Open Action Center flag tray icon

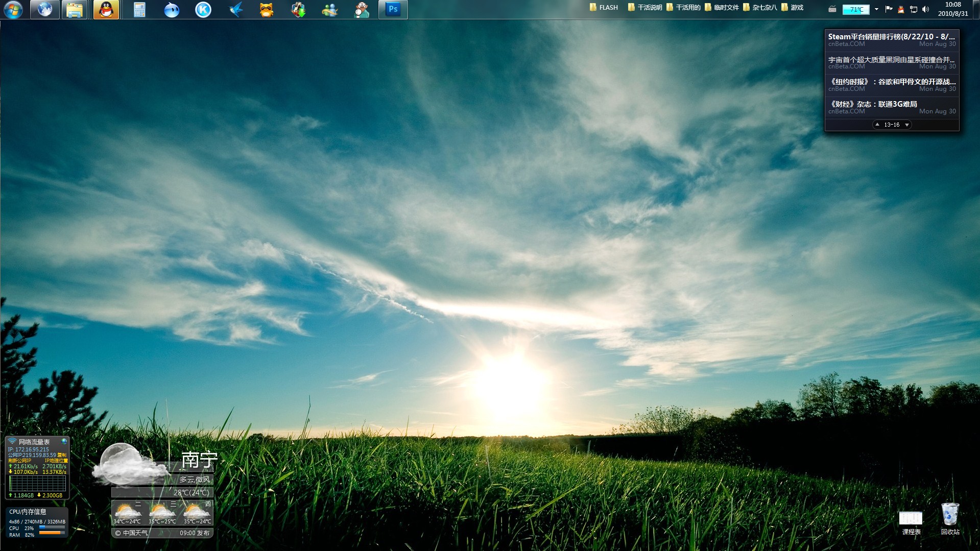click(x=889, y=9)
